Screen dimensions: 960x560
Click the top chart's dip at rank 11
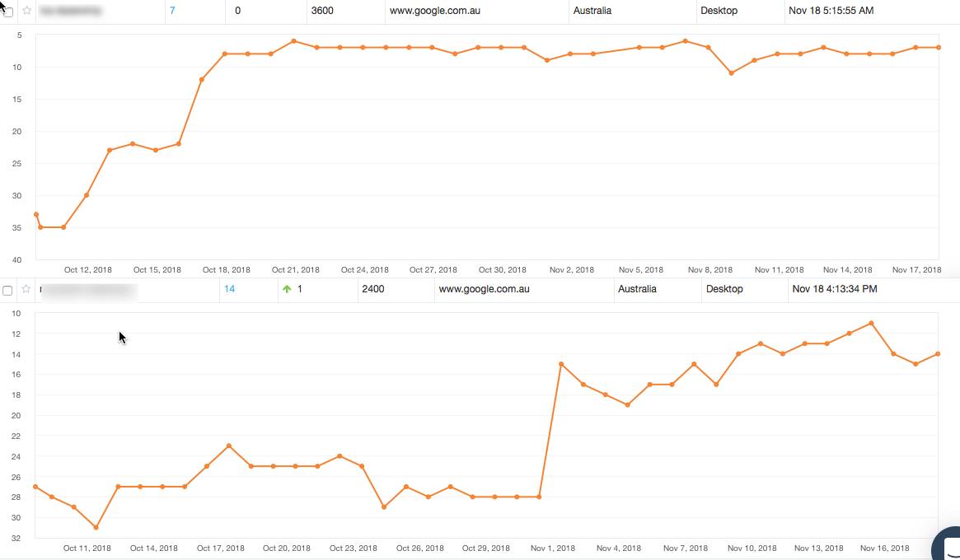pyautogui.click(x=731, y=73)
